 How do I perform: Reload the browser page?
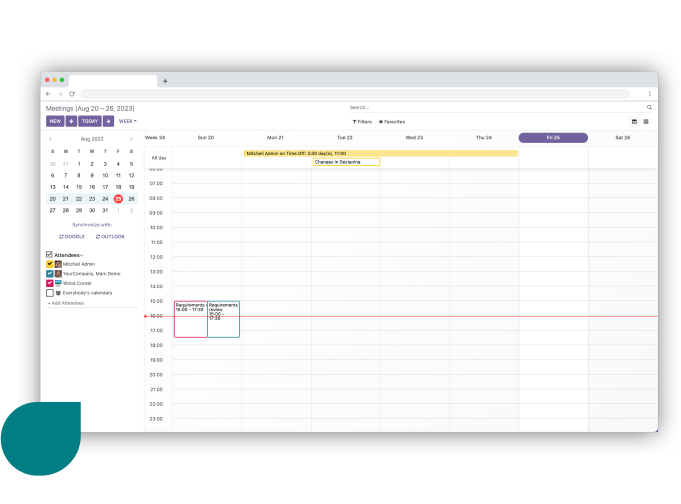coord(72,94)
